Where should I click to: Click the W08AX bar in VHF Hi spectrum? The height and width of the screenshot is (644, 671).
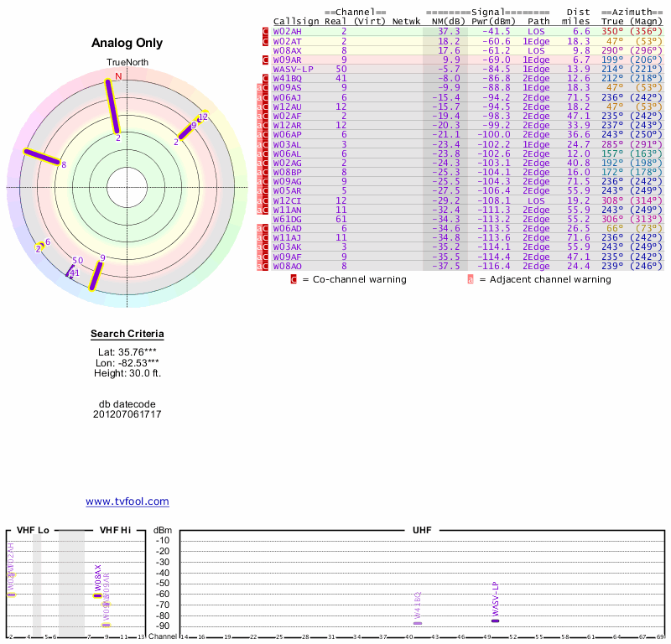click(98, 595)
